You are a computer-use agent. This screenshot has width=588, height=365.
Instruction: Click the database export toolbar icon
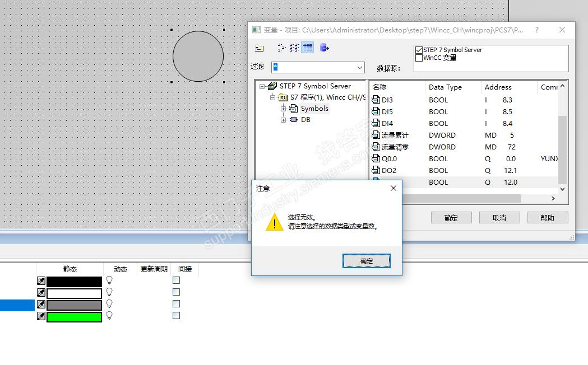[325, 48]
